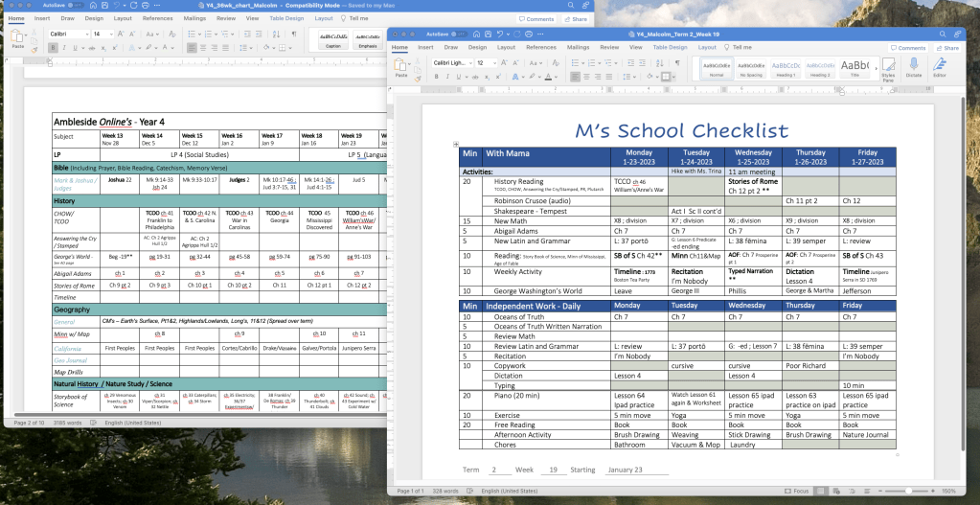Screen dimensions: 980x505
Task: Click italic button in the 36wk chart ribbon
Action: coord(62,47)
